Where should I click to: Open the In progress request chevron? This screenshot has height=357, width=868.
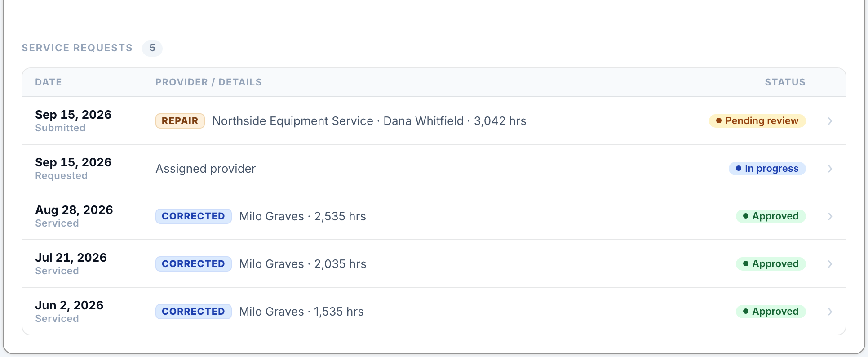click(x=830, y=169)
